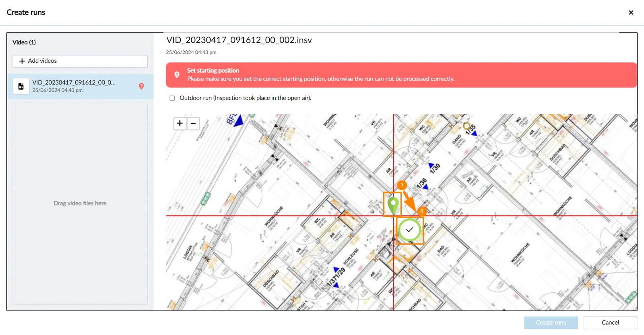
Task: Click the Create runs button
Action: pos(551,323)
